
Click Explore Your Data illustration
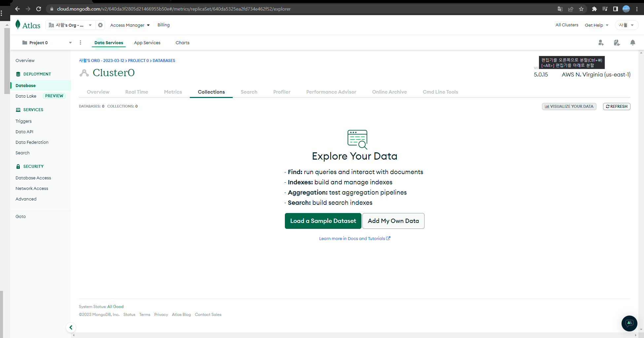357,139
